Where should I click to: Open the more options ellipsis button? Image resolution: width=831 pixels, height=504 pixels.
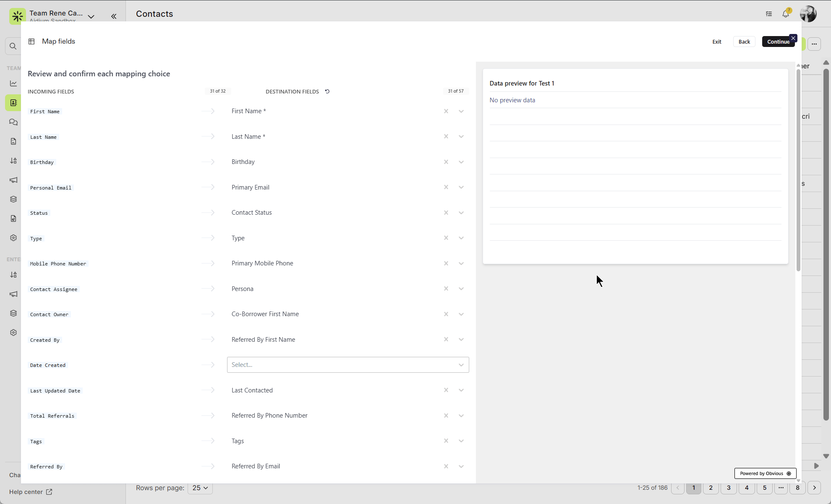(814, 44)
